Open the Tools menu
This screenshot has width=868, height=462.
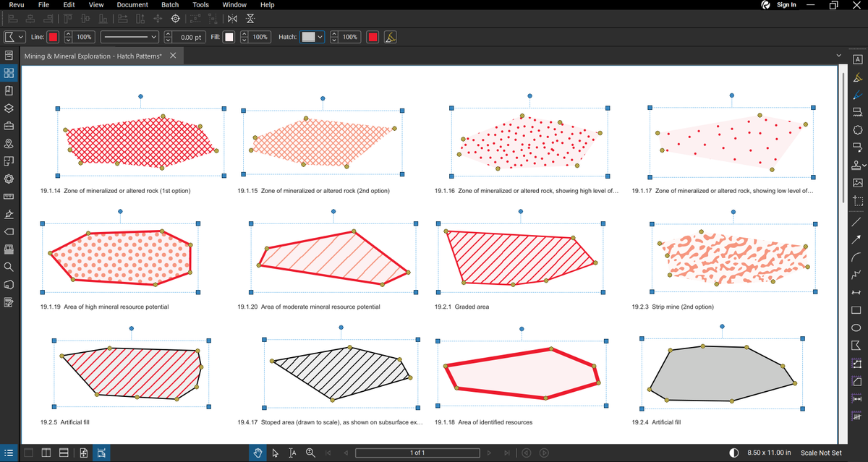pos(200,4)
